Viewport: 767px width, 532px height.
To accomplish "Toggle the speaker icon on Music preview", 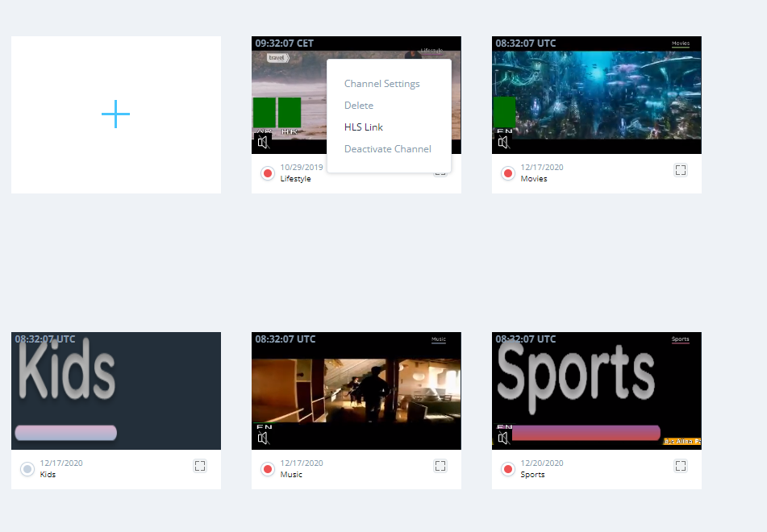I will coord(262,438).
